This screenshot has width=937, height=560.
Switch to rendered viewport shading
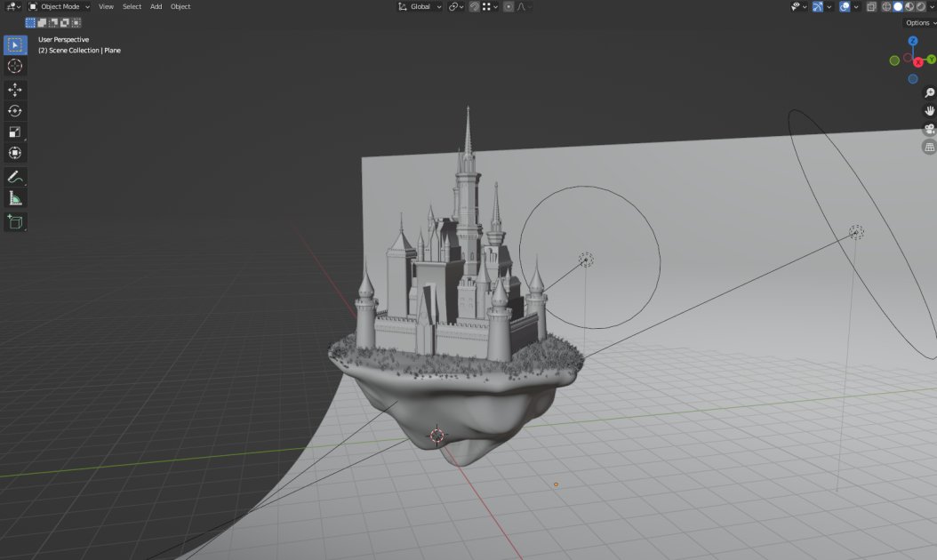click(x=921, y=6)
